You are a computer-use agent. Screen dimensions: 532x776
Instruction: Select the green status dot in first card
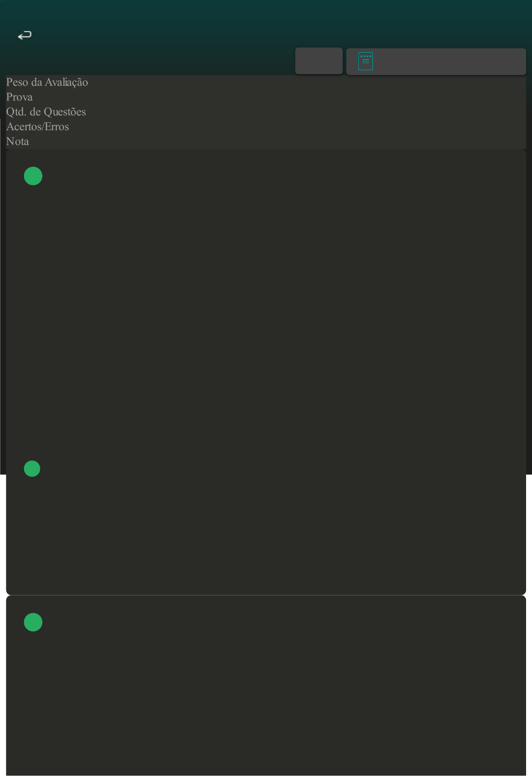pyautogui.click(x=33, y=176)
